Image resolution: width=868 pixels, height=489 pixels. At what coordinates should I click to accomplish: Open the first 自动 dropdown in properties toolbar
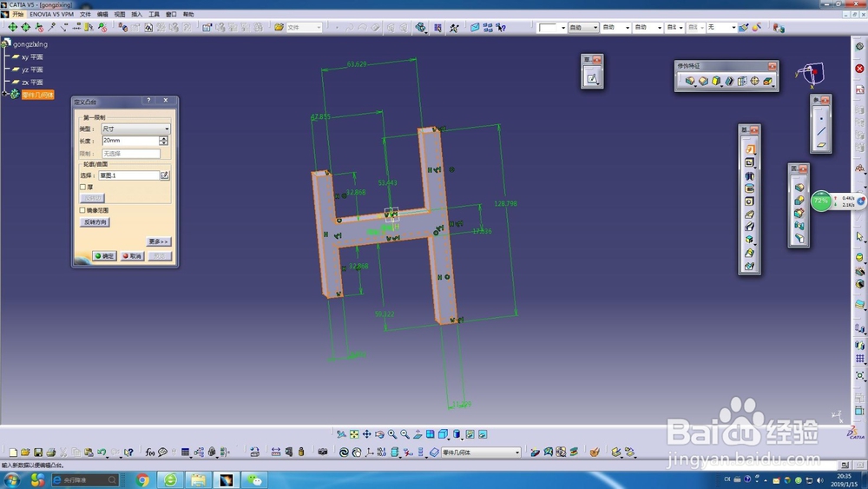583,27
